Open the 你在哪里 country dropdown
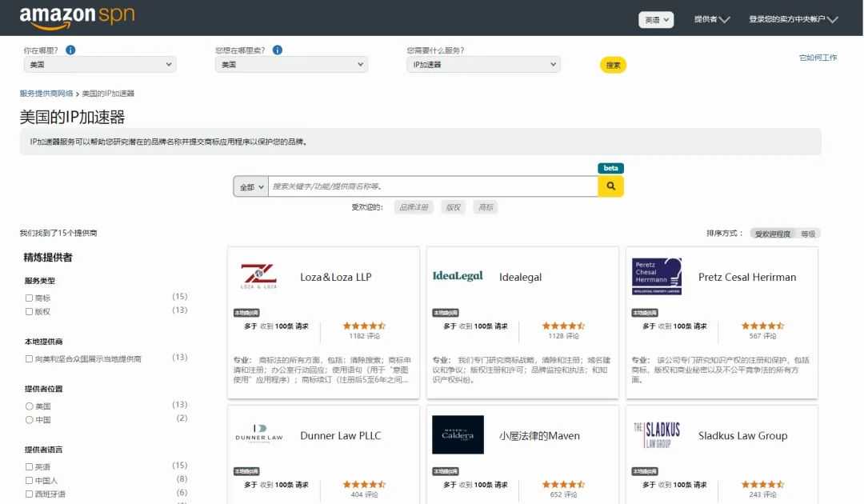Viewport: 864px width, 504px height. tap(100, 65)
